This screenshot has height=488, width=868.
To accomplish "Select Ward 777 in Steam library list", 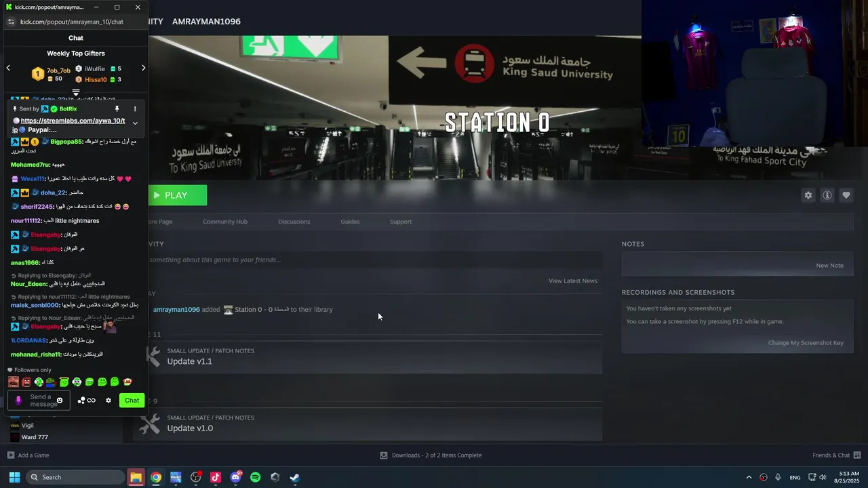I will (34, 437).
